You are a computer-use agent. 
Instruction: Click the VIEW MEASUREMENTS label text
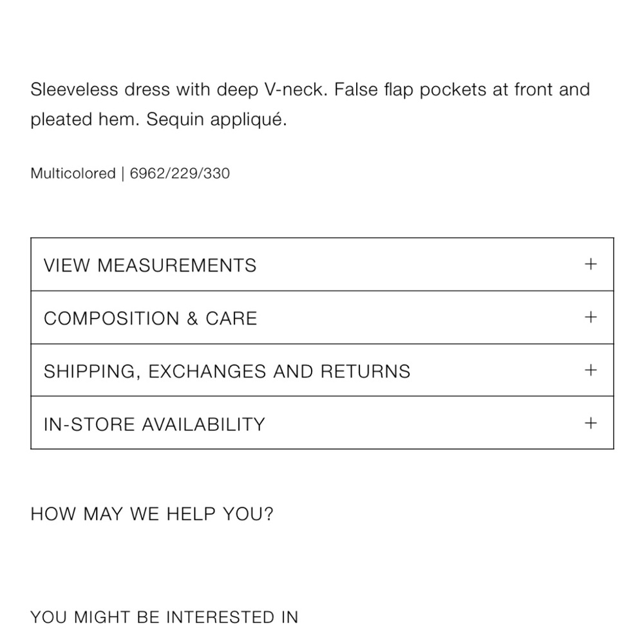(150, 265)
